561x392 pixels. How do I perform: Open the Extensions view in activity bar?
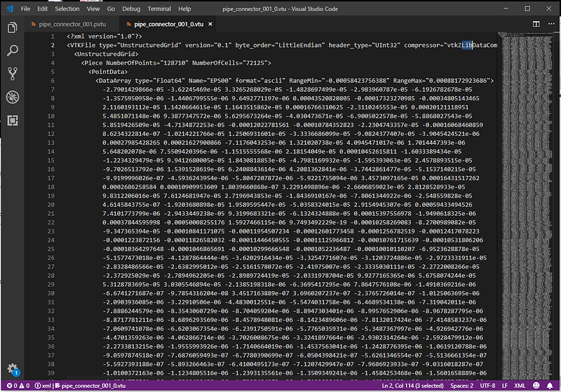pyautogui.click(x=13, y=120)
